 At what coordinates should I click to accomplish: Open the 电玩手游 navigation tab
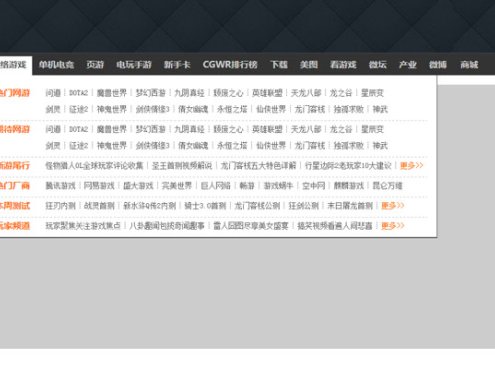[134, 64]
